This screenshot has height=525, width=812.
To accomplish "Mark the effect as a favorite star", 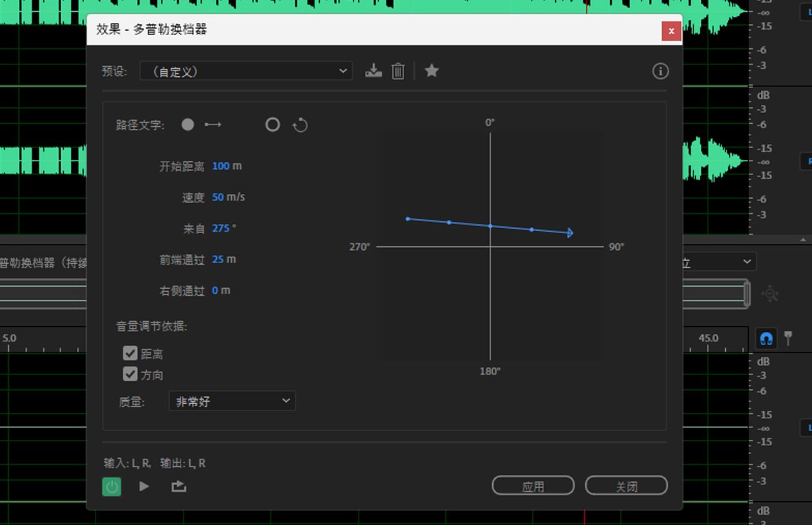I will (432, 71).
